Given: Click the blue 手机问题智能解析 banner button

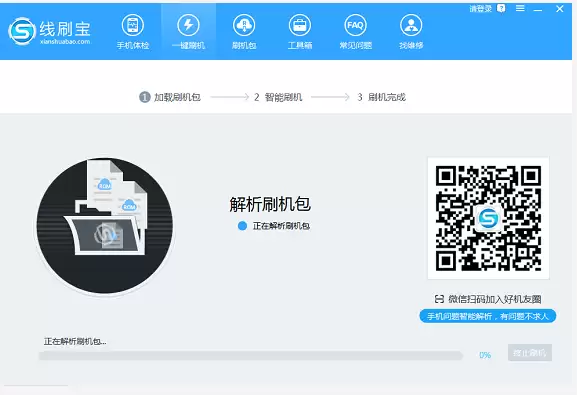Looking at the screenshot, I should tap(488, 316).
